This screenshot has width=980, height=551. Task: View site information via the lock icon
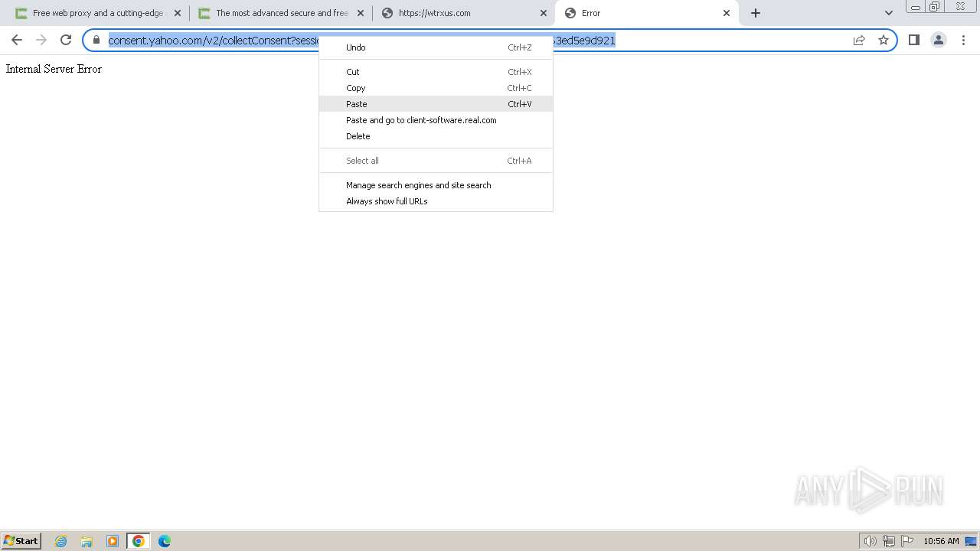point(96,40)
